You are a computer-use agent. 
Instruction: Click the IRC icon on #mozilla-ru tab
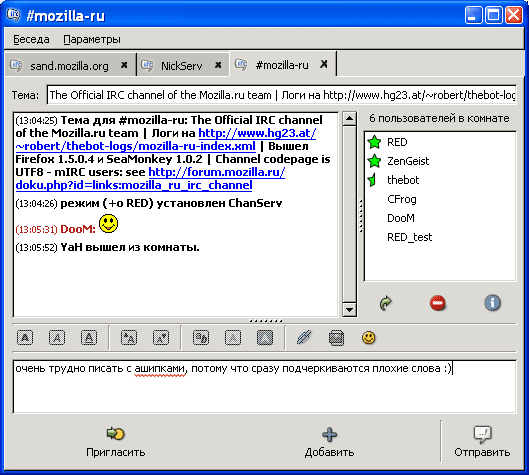(241, 64)
